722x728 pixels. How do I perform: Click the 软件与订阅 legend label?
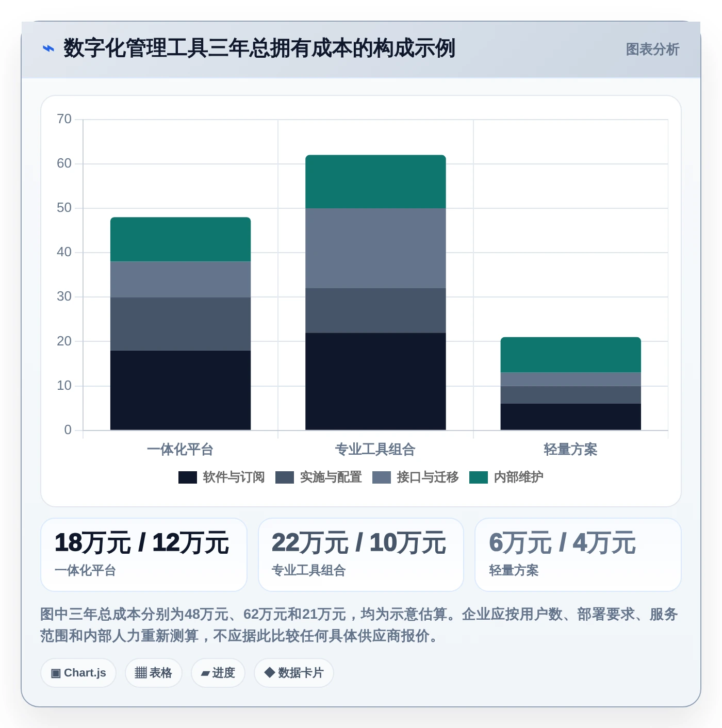(x=234, y=477)
